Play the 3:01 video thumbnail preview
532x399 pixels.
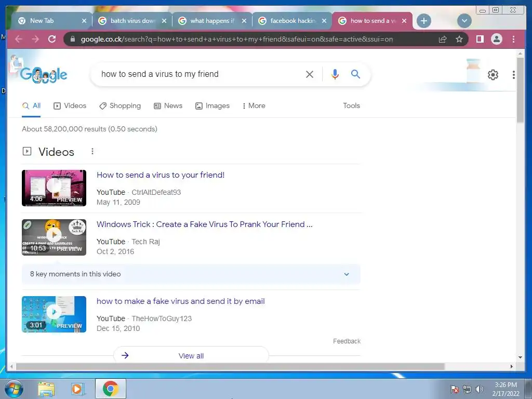(54, 314)
